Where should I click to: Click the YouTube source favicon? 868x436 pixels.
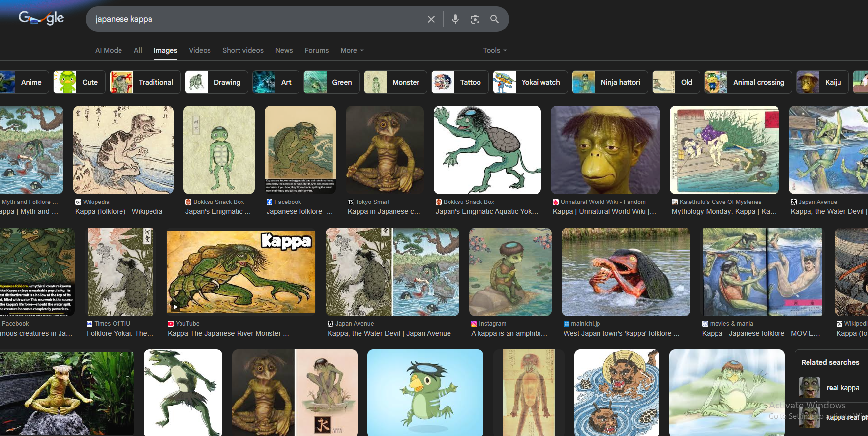coord(171,324)
